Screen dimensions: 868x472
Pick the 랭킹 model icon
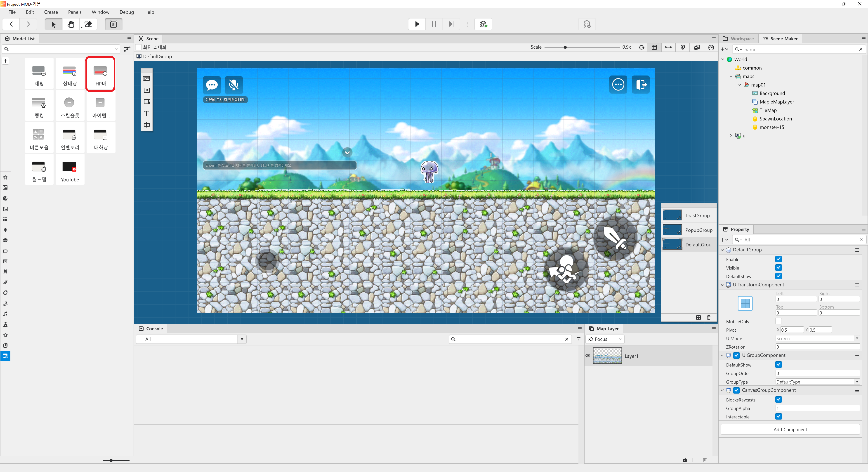click(x=39, y=106)
